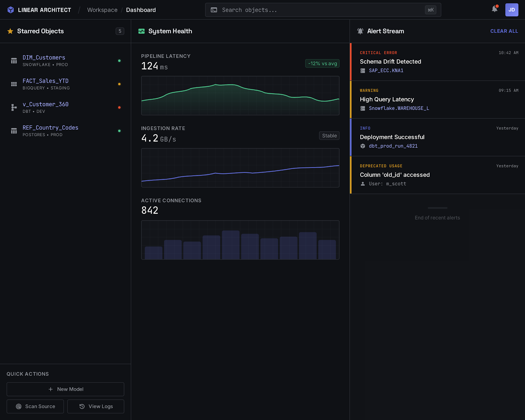Image resolution: width=525 pixels, height=420 pixels.
Task: Toggle the yellow status dot on FACT_Sales_YTD
Action: [119, 84]
